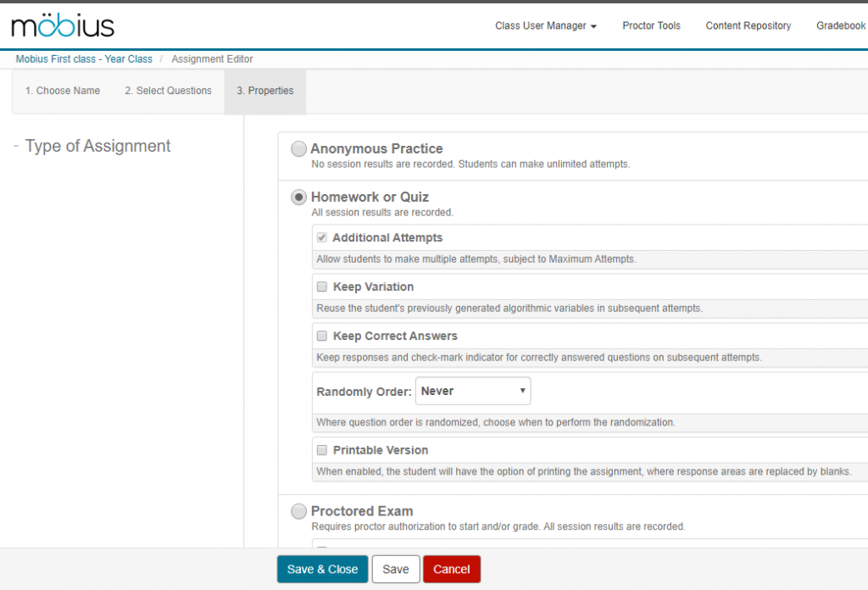868x590 pixels.
Task: Open the Properties tab
Action: tap(264, 91)
